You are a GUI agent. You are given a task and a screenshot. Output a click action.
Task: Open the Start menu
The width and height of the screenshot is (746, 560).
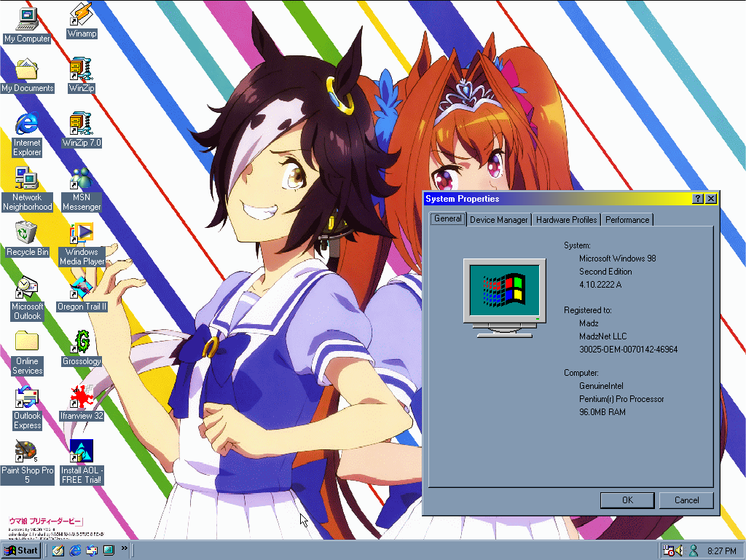pos(21,551)
